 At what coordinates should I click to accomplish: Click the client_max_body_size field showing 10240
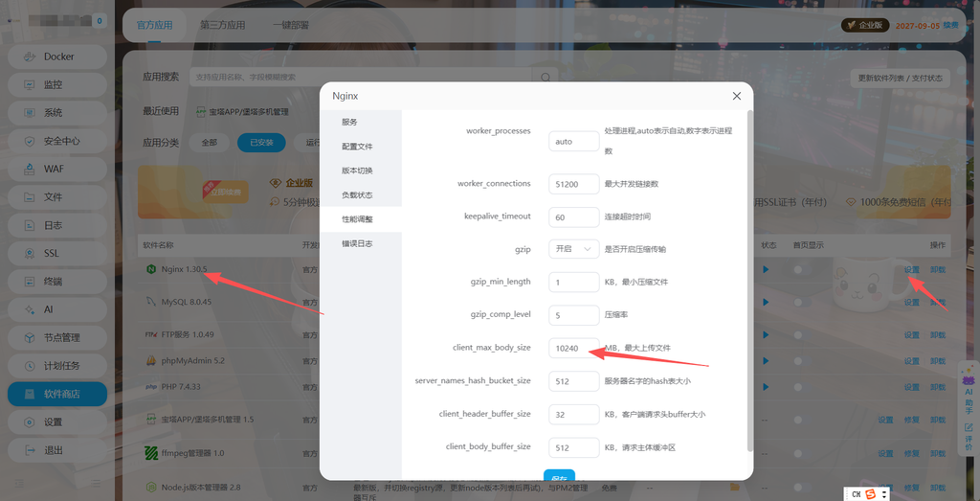(574, 349)
